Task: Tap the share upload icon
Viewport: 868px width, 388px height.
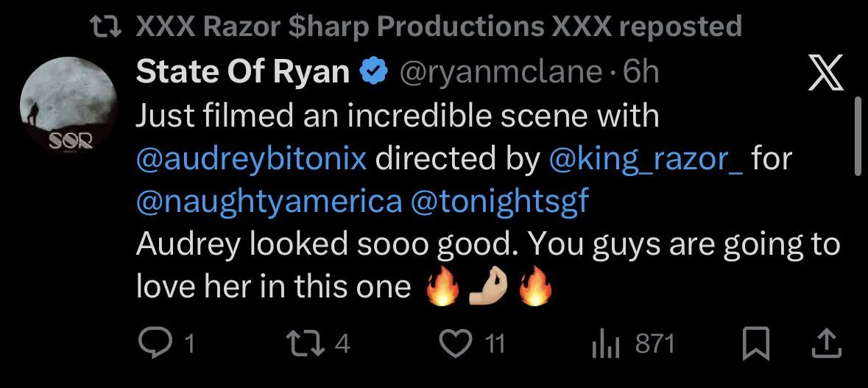Action: 825,344
